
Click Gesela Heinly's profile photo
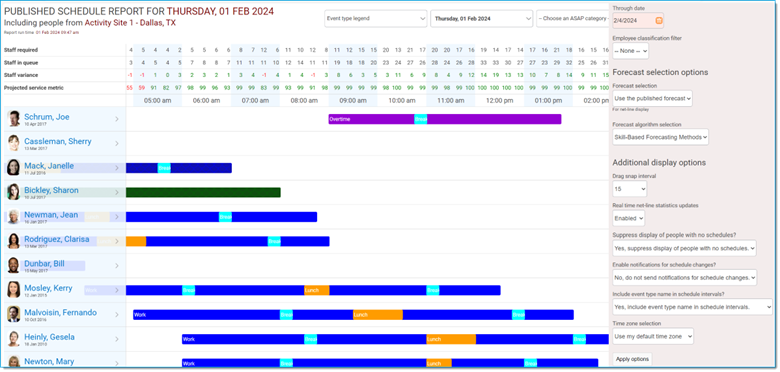coord(14,339)
